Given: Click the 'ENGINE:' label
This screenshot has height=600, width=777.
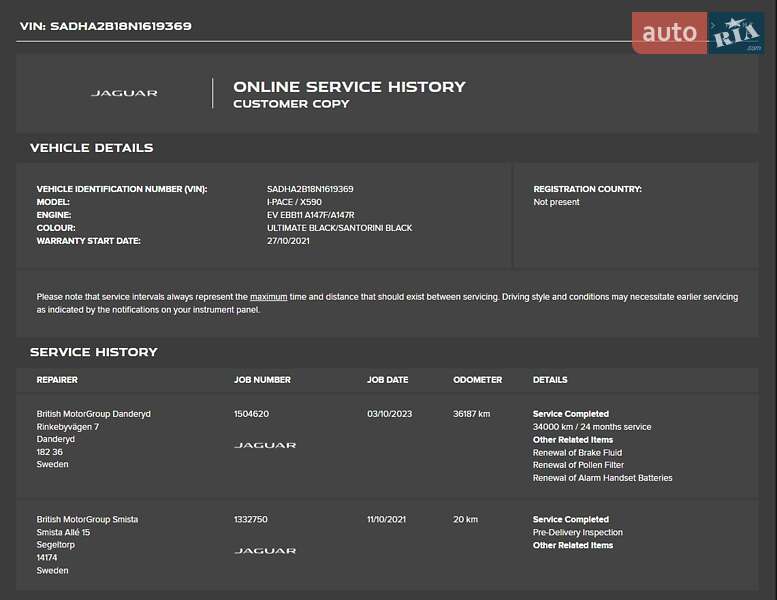Looking at the screenshot, I should [x=54, y=215].
